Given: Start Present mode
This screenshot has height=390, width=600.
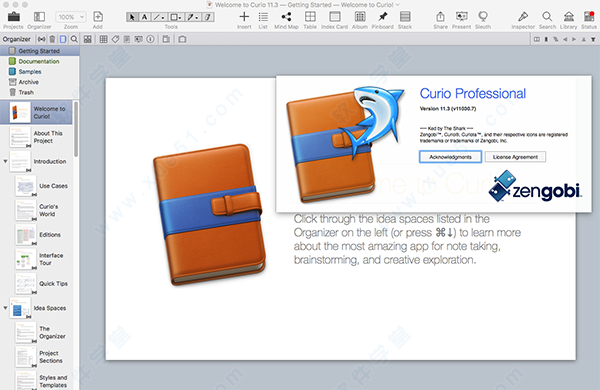Looking at the screenshot, I should pyautogui.click(x=461, y=20).
